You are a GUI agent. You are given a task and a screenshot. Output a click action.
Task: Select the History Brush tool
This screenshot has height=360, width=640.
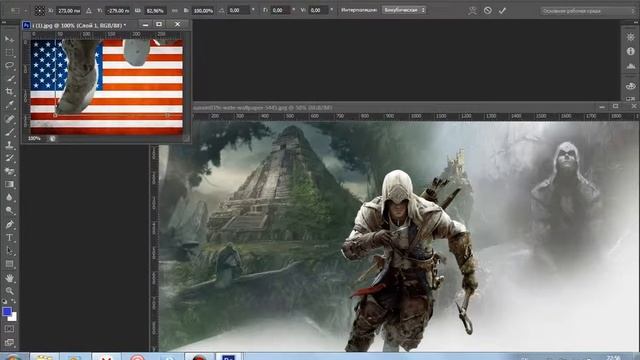click(x=9, y=158)
